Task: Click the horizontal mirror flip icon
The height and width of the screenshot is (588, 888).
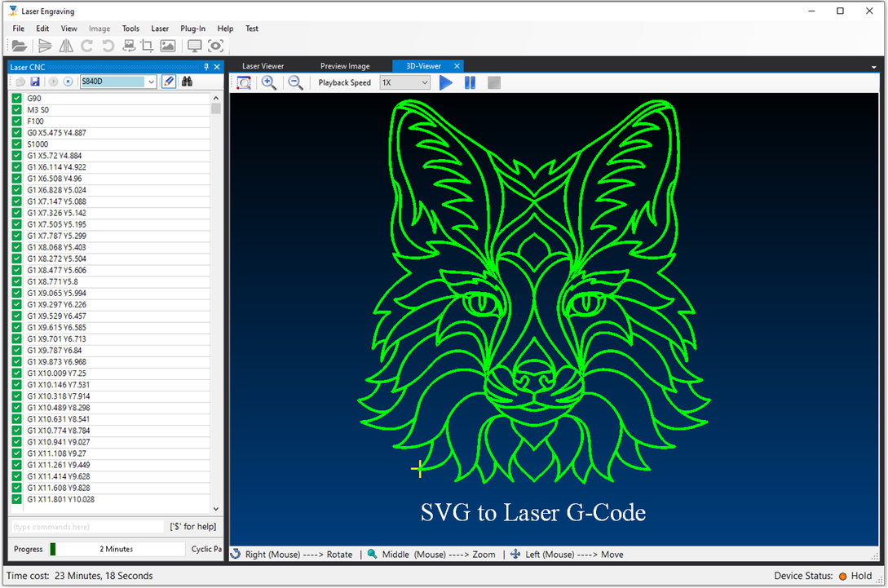Action: (66, 46)
